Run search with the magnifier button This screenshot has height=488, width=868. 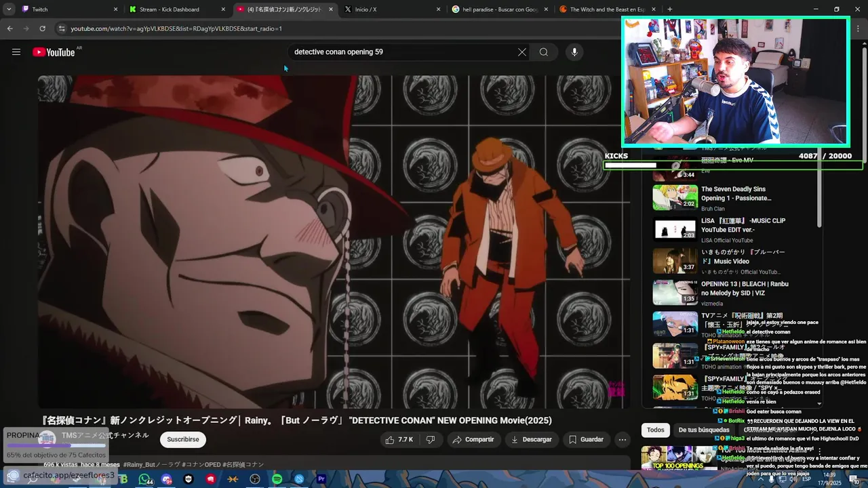tap(544, 52)
